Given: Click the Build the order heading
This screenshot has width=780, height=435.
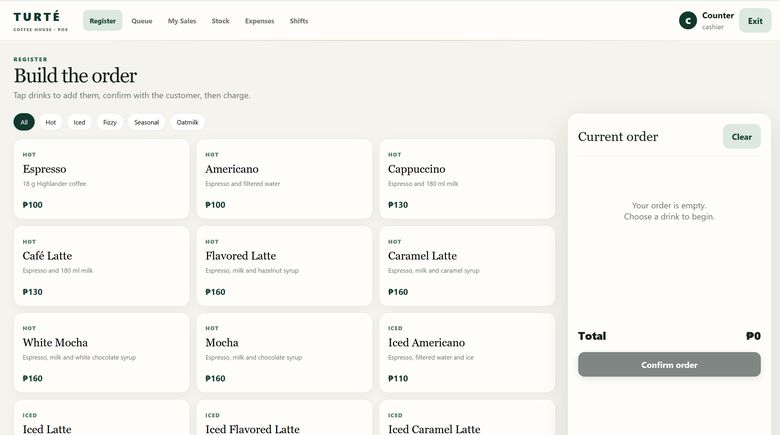Looking at the screenshot, I should coord(75,76).
